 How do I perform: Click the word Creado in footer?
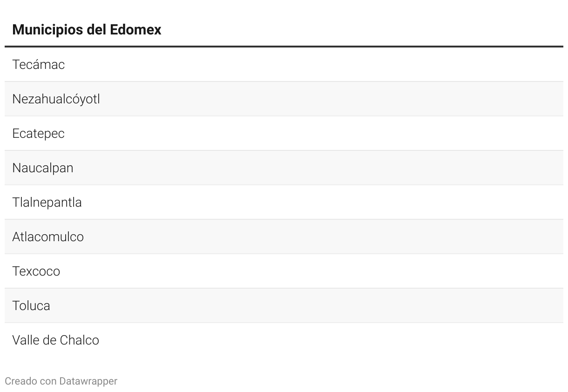click(21, 381)
